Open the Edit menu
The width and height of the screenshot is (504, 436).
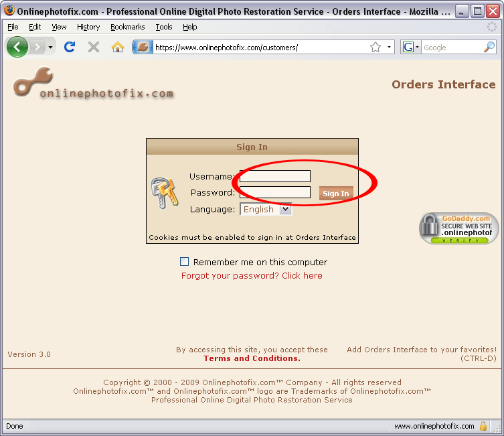click(x=35, y=27)
